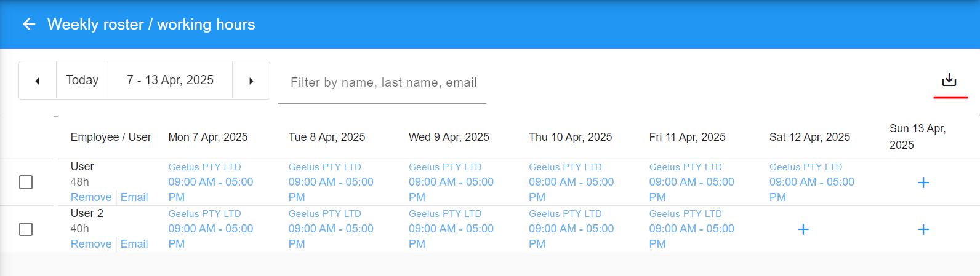Add shift for User on Sunday

pyautogui.click(x=923, y=183)
